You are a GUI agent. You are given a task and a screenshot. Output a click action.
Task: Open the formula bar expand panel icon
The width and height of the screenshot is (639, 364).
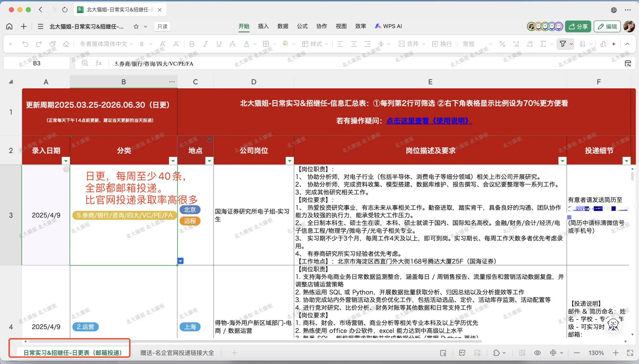click(628, 63)
